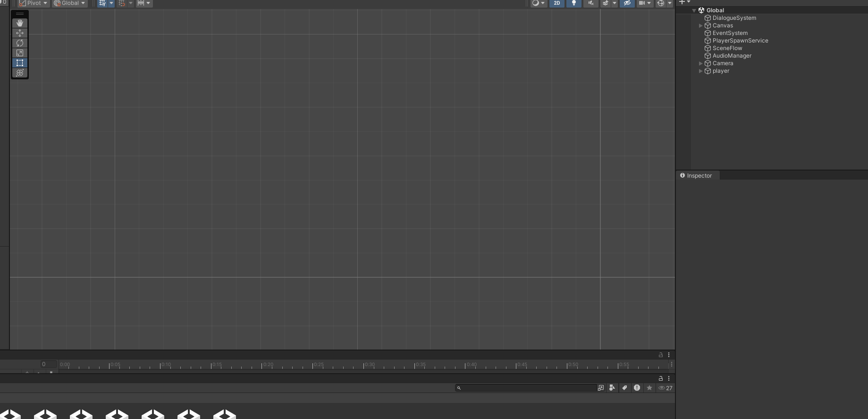This screenshot has width=868, height=419.
Task: Activate the Rect tool
Action: [x=20, y=63]
